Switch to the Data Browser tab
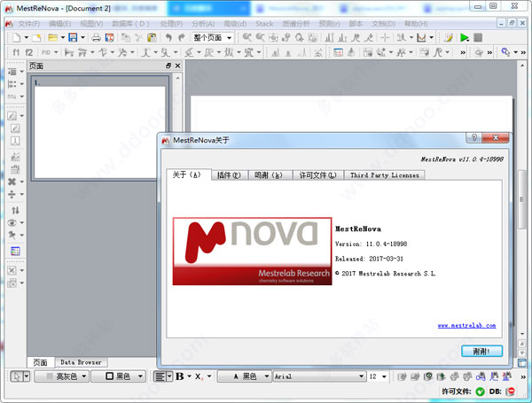Image resolution: width=532 pixels, height=403 pixels. click(x=81, y=362)
